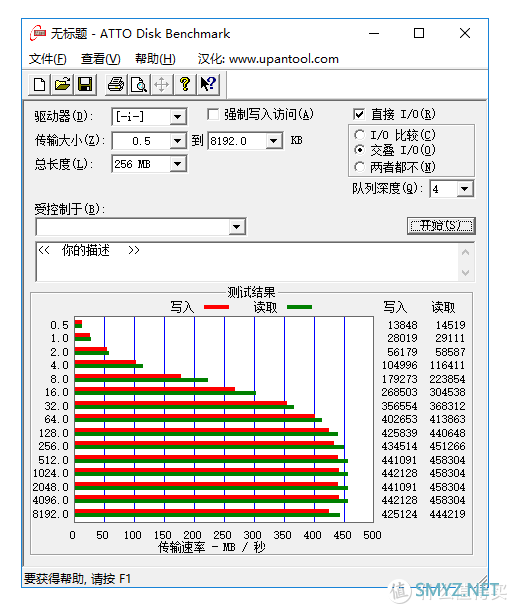512x609 pixels.
Task: Click the 1024.0 chart row label
Action: pos(51,473)
